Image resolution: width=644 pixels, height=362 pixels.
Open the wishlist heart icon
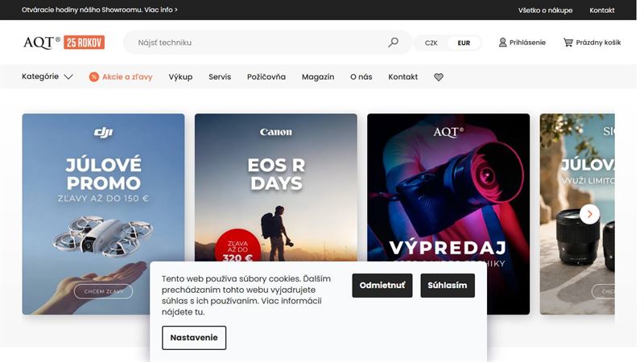coord(439,76)
